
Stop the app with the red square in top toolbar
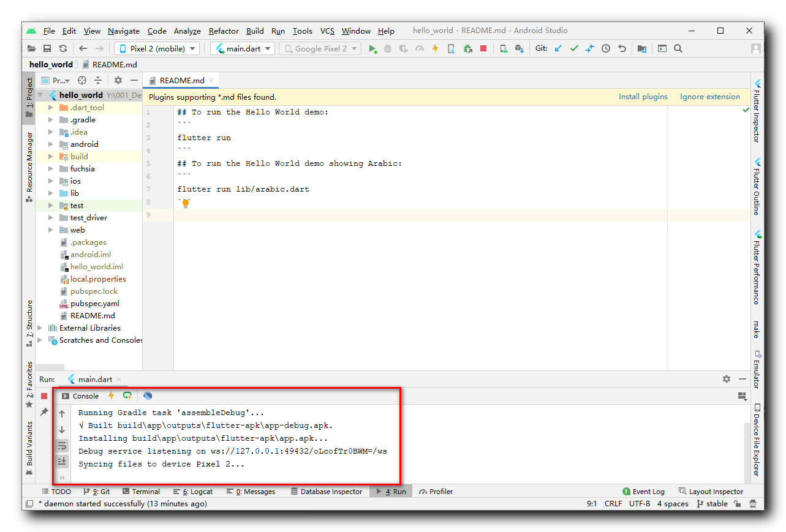click(x=483, y=48)
